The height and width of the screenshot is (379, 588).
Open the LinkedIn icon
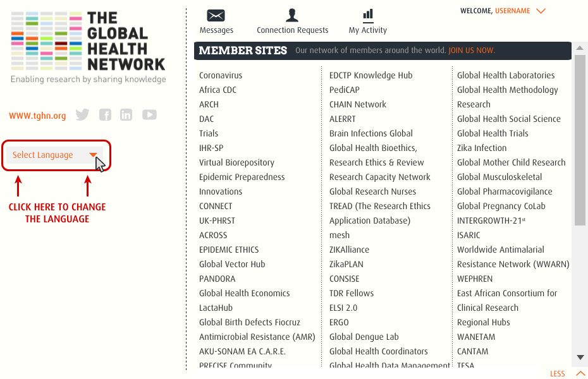[x=126, y=114]
